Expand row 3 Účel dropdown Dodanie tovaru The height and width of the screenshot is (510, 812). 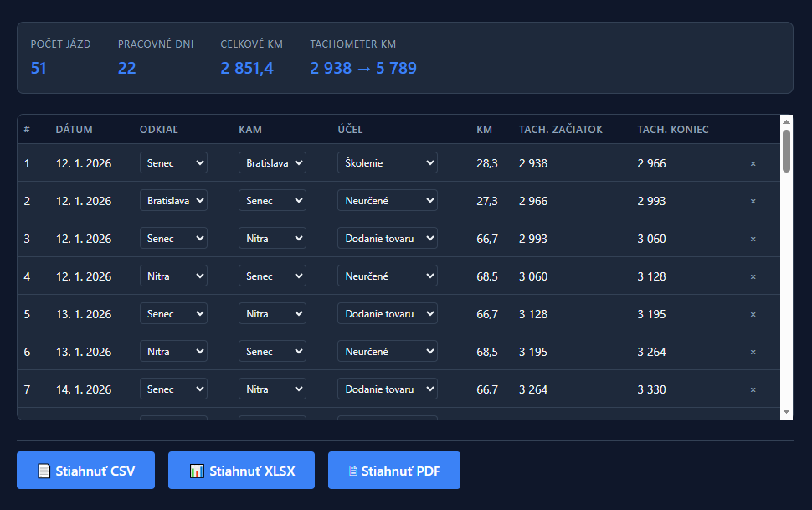click(387, 239)
